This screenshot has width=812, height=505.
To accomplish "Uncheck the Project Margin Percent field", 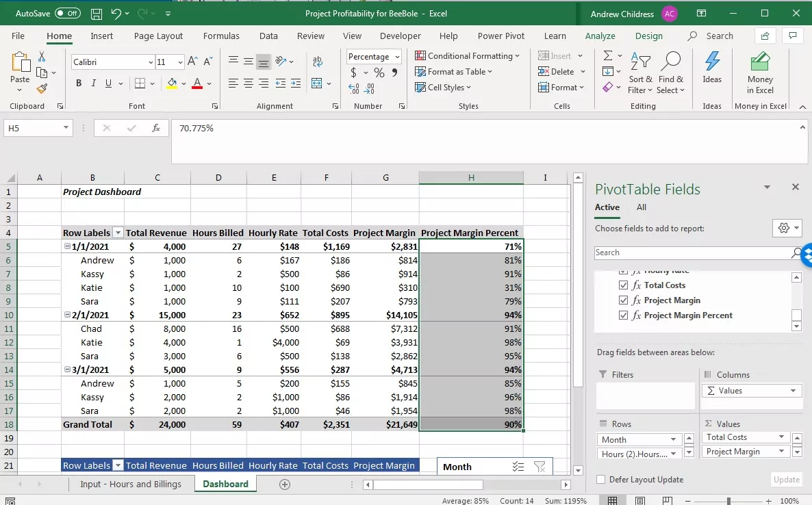I will click(624, 315).
